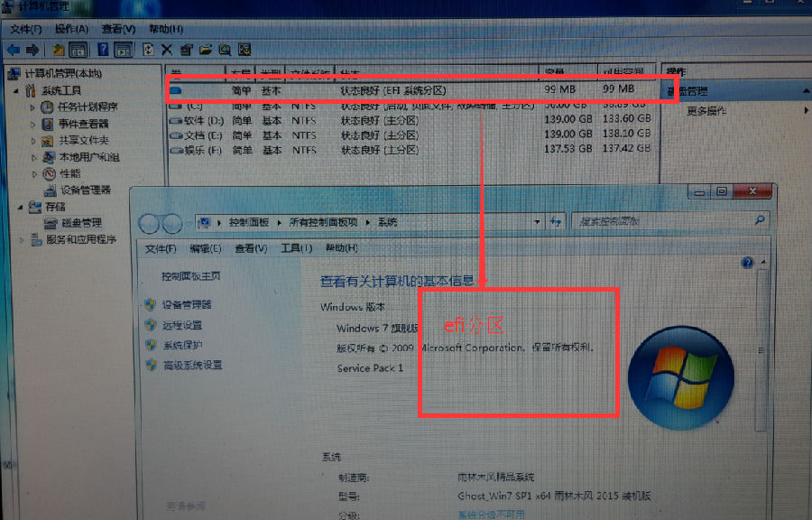
Task: Open the 帮助(H) menu in the System window
Action: (x=342, y=248)
